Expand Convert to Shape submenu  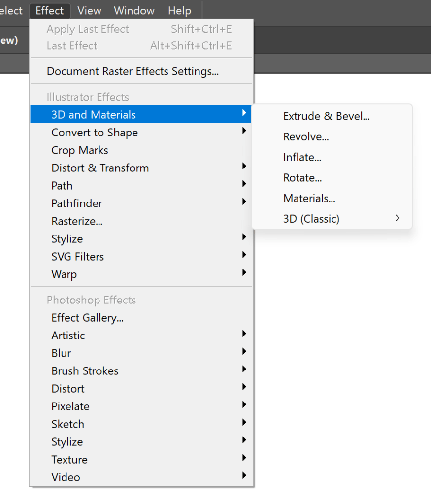95,133
